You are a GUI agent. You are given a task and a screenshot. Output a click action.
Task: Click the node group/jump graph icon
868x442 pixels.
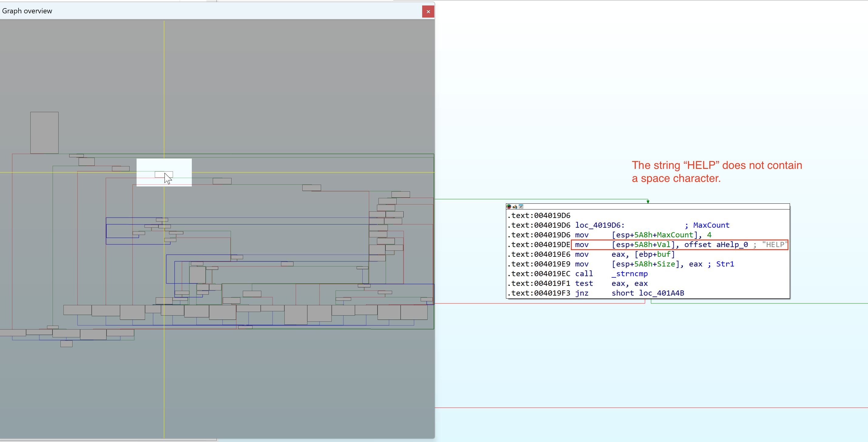(x=521, y=207)
